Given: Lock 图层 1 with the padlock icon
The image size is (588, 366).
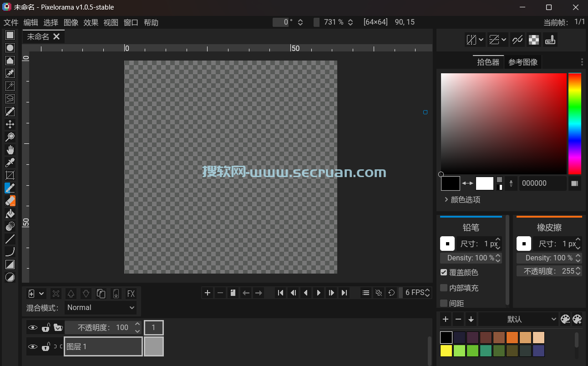Looking at the screenshot, I should (x=46, y=347).
